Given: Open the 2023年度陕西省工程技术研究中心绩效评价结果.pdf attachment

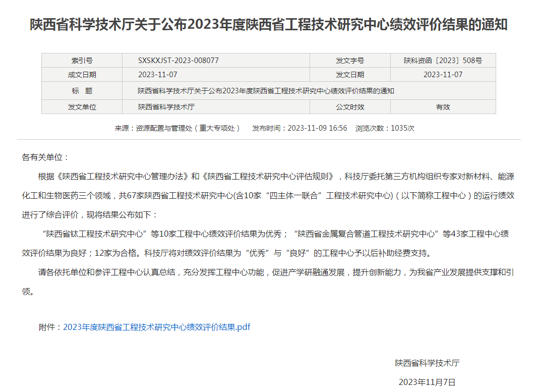Looking at the screenshot, I should [x=156, y=327].
